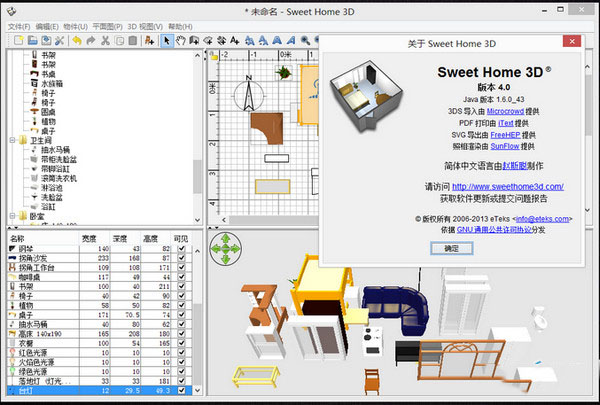Click the catalog tree vertical scrollbar thumb
The width and height of the screenshot is (600, 405).
197,176
